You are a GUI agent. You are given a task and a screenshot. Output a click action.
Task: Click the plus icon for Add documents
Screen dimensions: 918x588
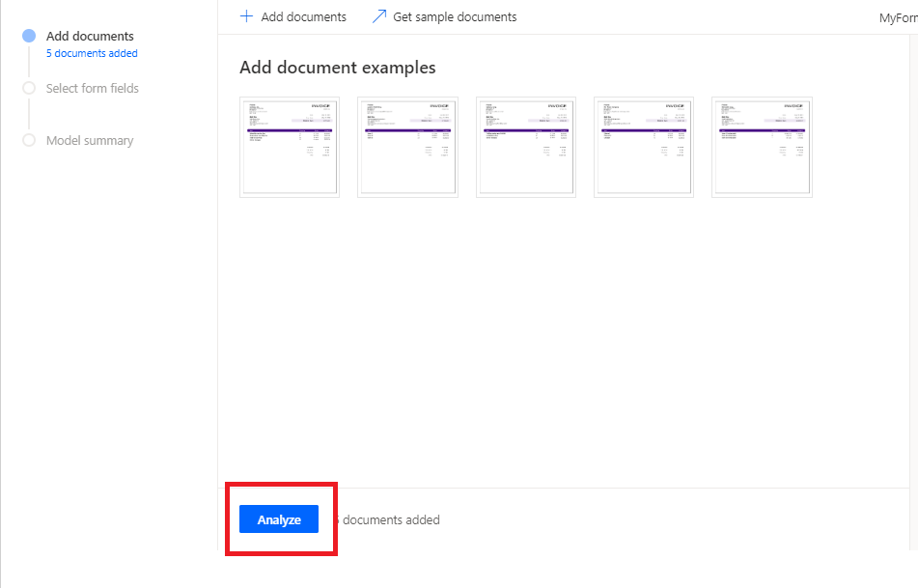click(x=246, y=16)
